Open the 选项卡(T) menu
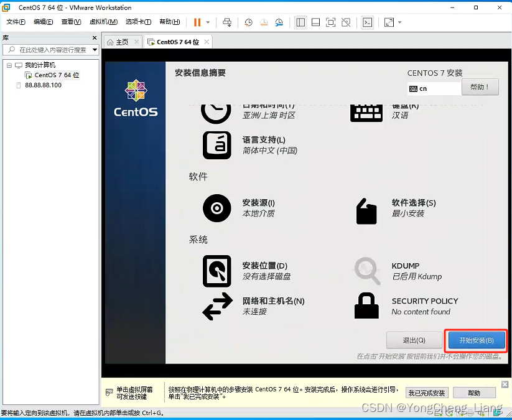 point(139,22)
